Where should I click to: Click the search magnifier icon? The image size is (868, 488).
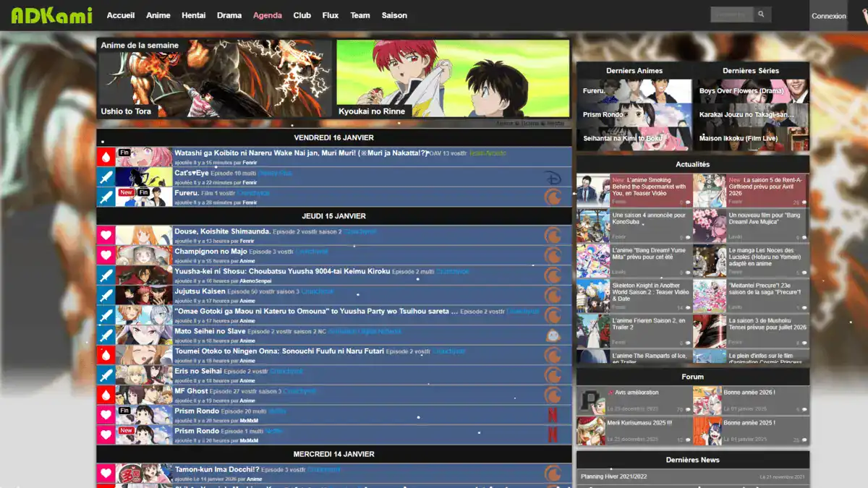762,14
